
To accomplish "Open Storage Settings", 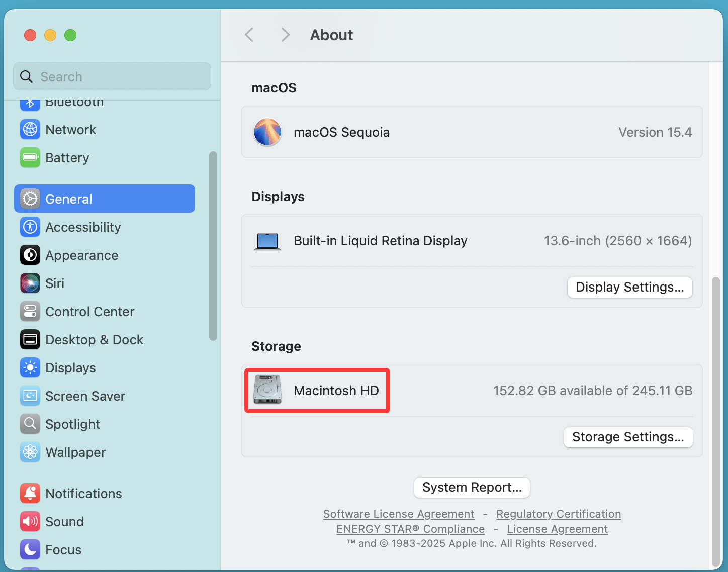I will 628,437.
